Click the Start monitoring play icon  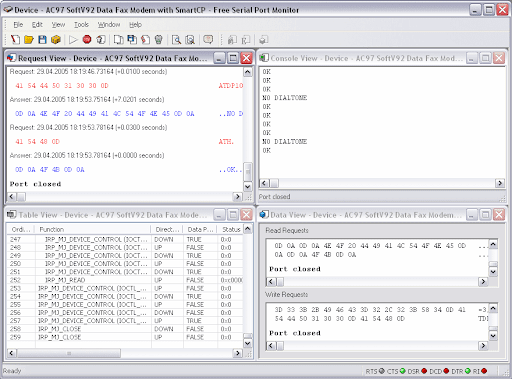(x=73, y=40)
